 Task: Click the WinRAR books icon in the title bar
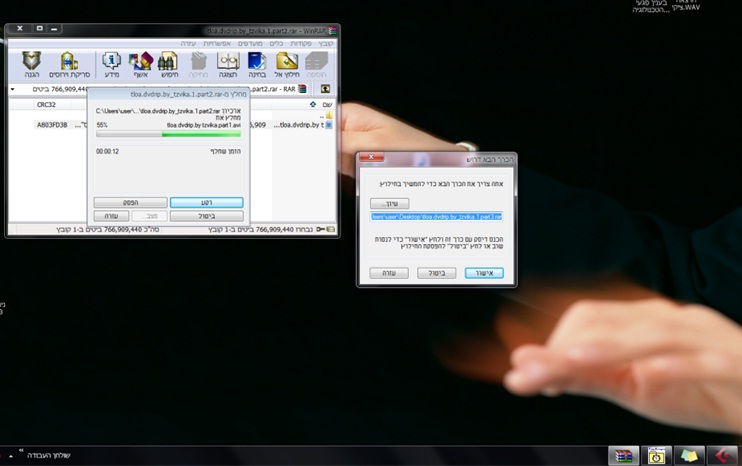333,31
